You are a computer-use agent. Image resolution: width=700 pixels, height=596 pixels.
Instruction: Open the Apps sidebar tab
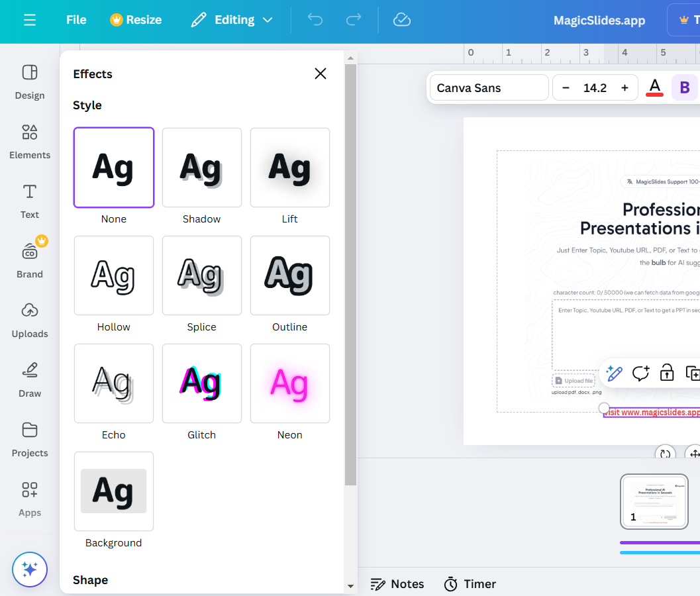pos(30,499)
